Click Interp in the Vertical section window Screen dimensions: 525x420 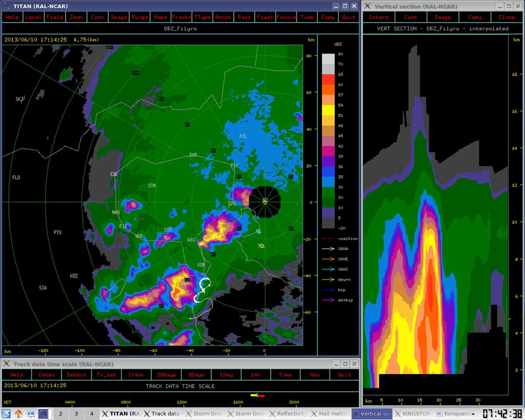[x=379, y=17]
